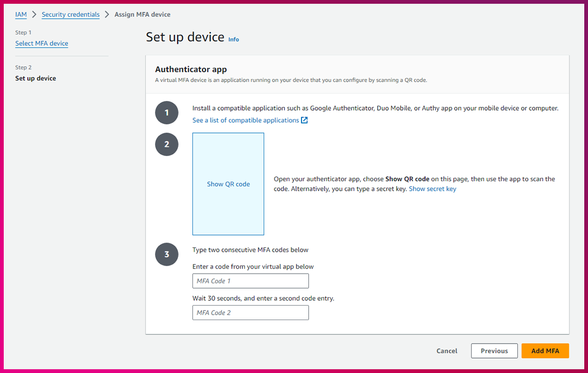Click the breadcrumb chevron after Security credentials
This screenshot has height=373, width=588.
(x=107, y=14)
